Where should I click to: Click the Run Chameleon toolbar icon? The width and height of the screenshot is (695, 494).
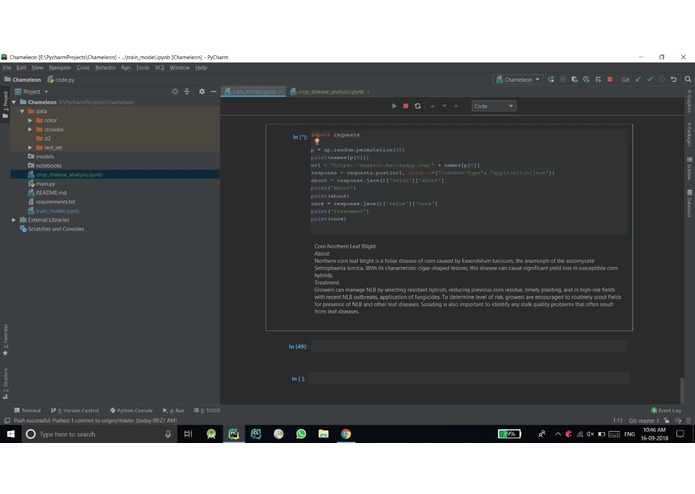tap(551, 79)
